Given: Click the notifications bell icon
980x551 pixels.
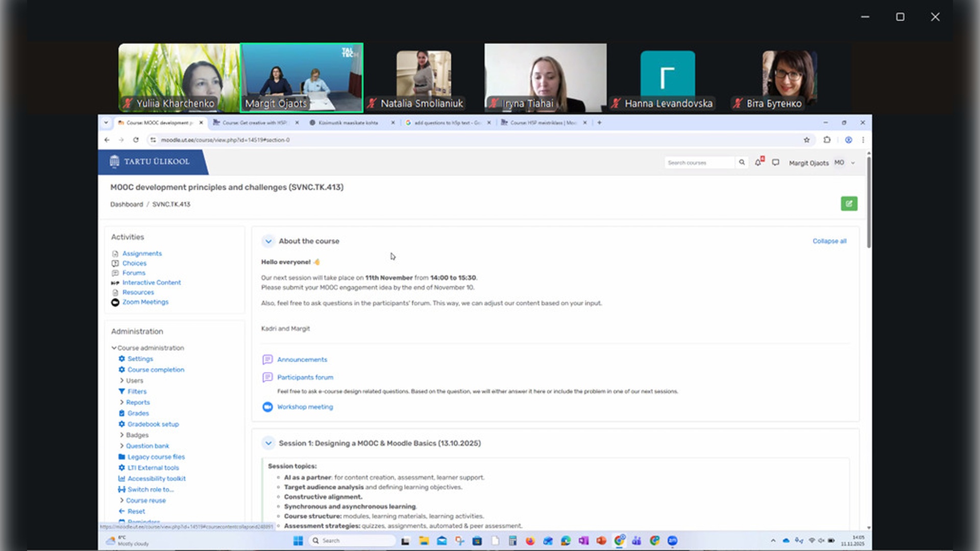Looking at the screenshot, I should 758,162.
